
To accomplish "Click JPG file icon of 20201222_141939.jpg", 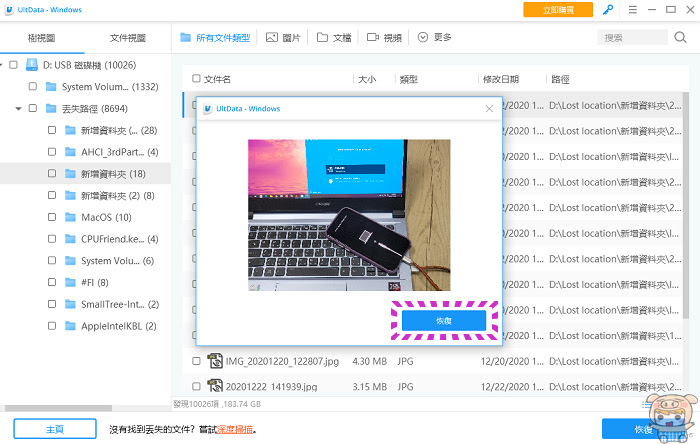I will 215,386.
